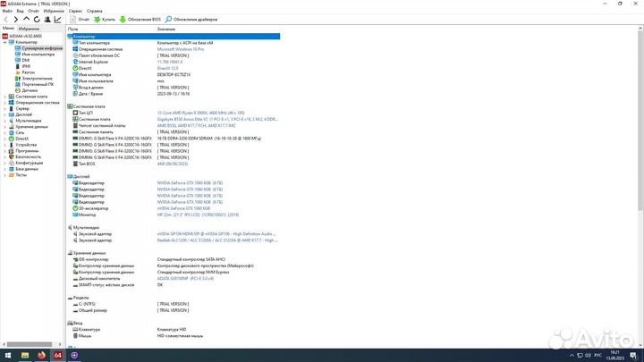
Task: Go forward with the toolbar forward arrow
Action: coord(15,20)
